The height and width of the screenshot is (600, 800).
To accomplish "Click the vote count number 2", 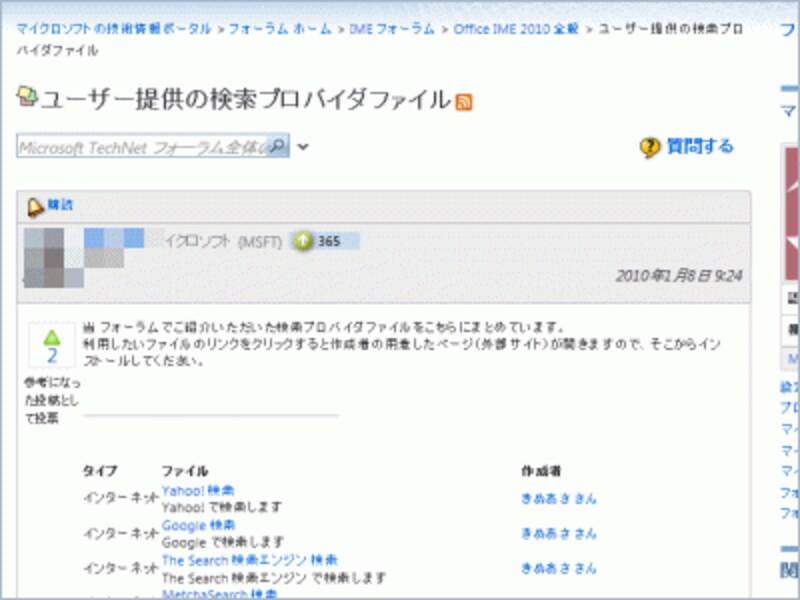I will point(52,356).
